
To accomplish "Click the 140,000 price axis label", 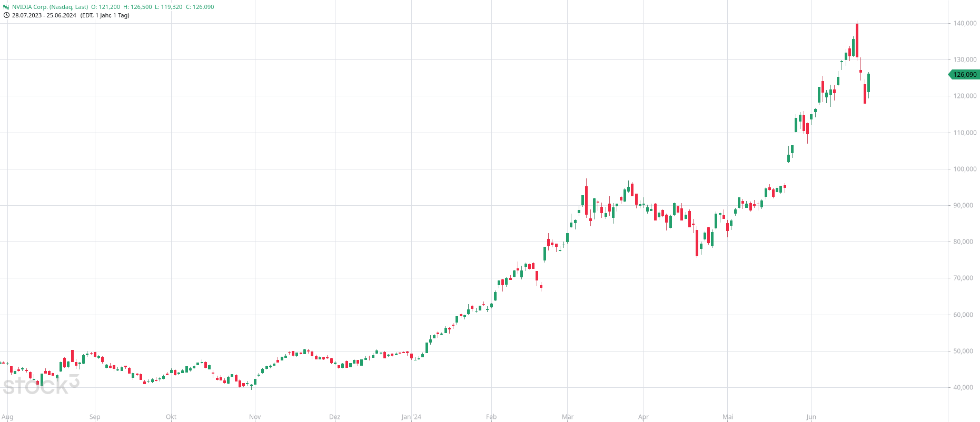I will [x=965, y=23].
